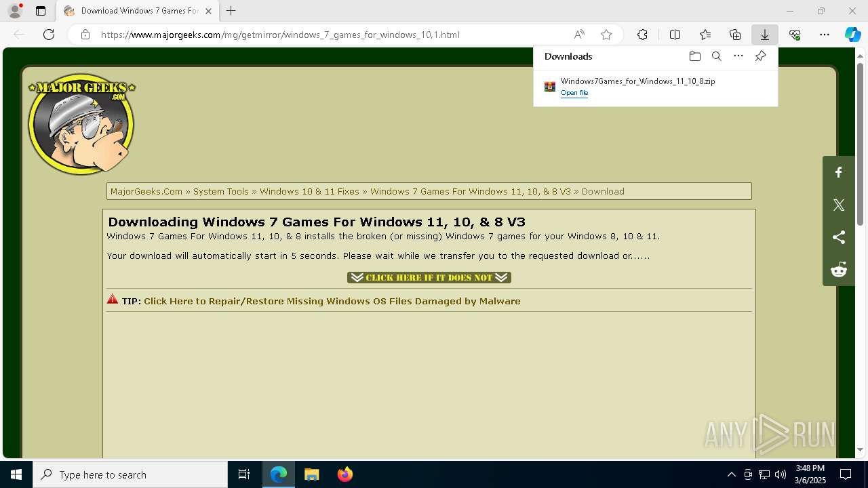Open the Favorites list icon
Viewport: 868px width, 488px height.
pos(705,35)
